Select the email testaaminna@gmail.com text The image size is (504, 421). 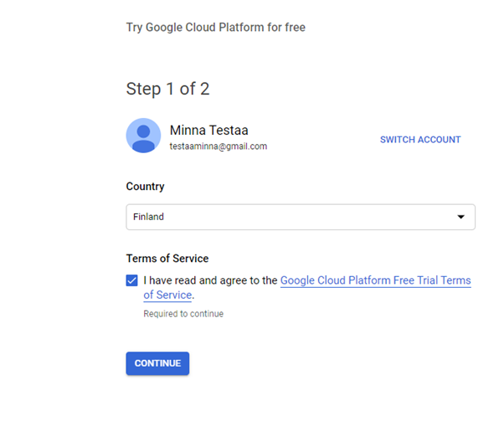tap(219, 146)
